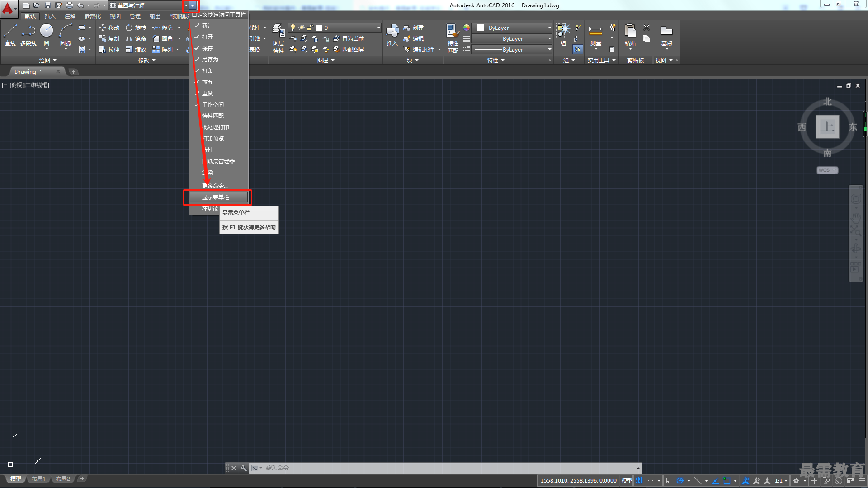
Task: Click Make Current (置为当前) layer button
Action: pos(349,39)
